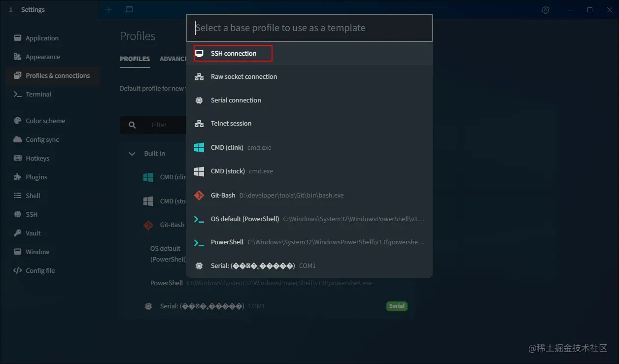Switch to the PROFILES tab

coord(135,59)
